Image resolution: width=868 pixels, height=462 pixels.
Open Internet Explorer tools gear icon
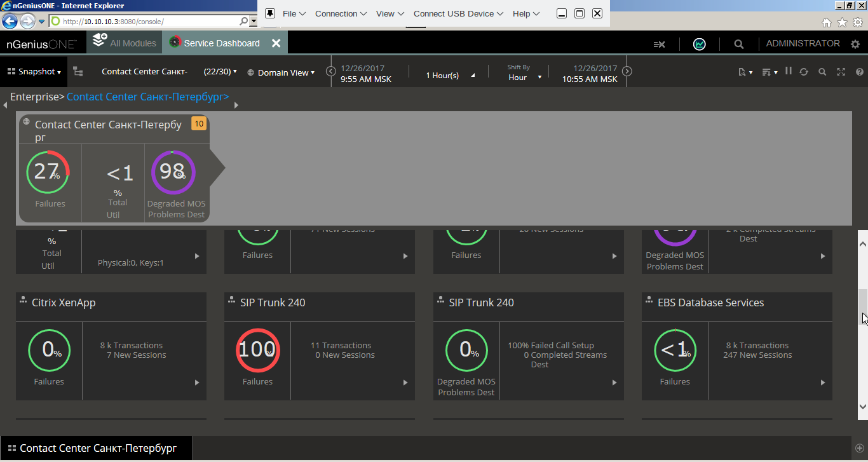pyautogui.click(x=858, y=22)
